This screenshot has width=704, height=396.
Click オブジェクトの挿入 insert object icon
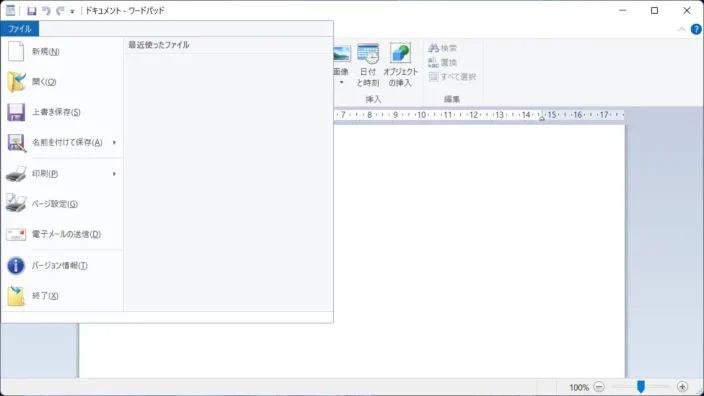tap(400, 65)
